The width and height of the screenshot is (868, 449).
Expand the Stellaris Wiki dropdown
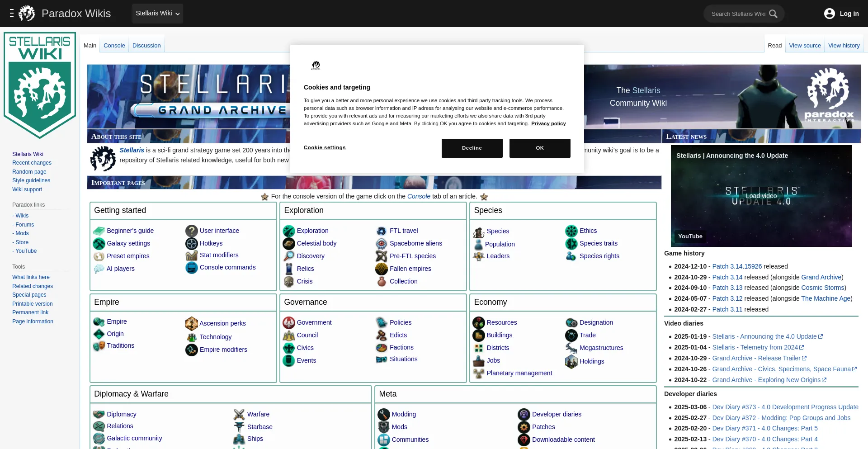pyautogui.click(x=158, y=14)
